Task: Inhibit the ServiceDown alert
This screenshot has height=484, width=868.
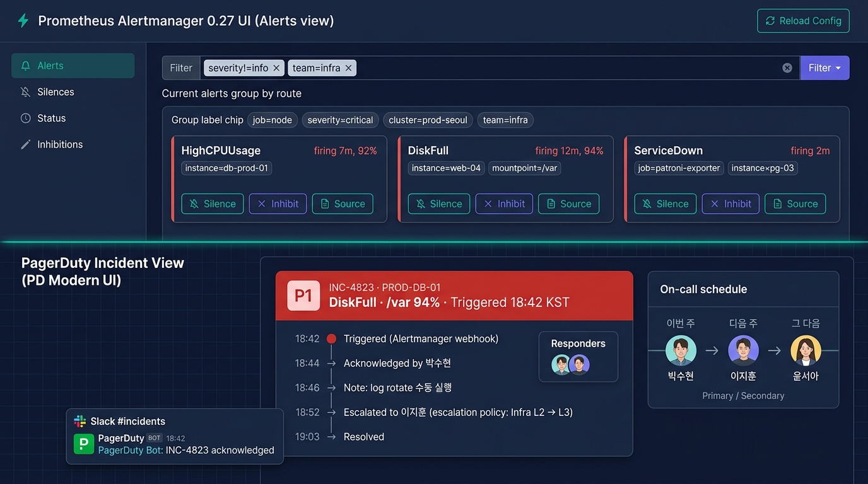Action: [730, 204]
